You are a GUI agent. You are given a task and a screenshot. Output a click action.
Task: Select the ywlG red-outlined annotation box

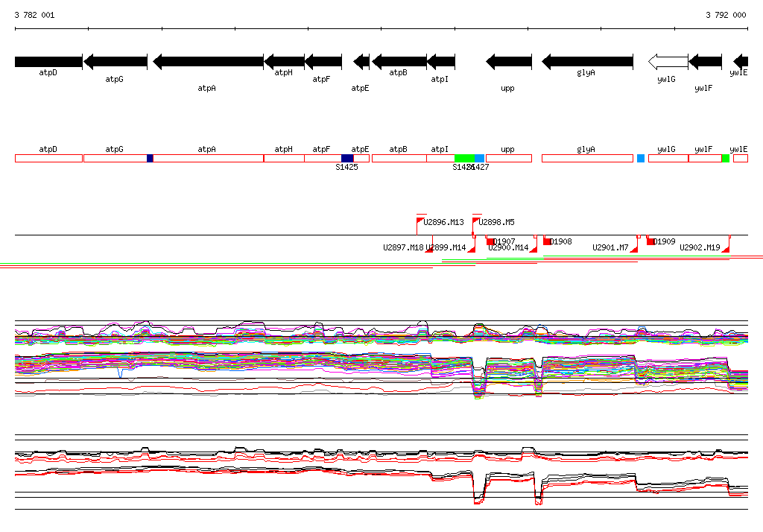coord(668,158)
